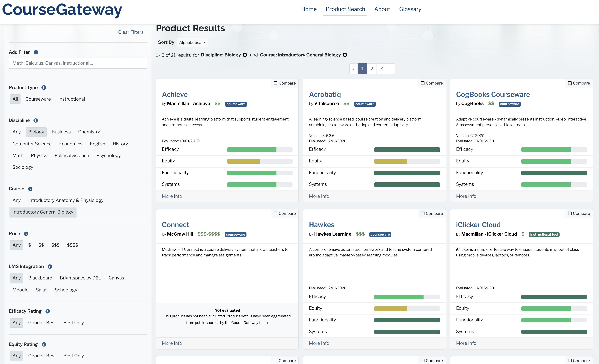This screenshot has width=599, height=364.
Task: Remove the Introductory General Biology course filter chip
Action: click(x=345, y=55)
